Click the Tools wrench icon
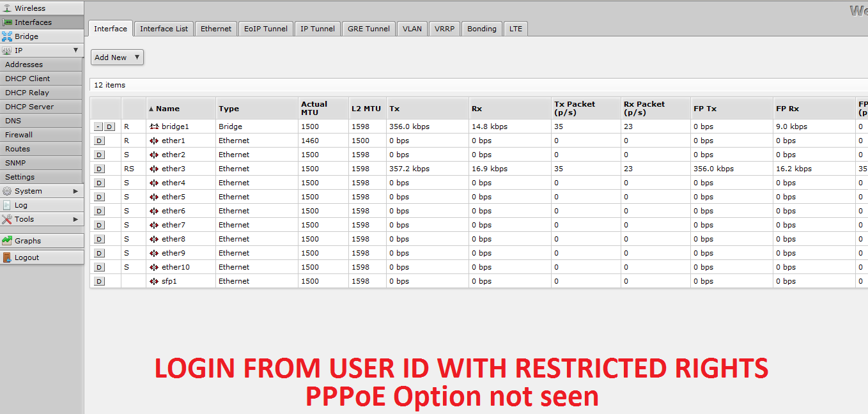868x414 pixels. tap(7, 219)
